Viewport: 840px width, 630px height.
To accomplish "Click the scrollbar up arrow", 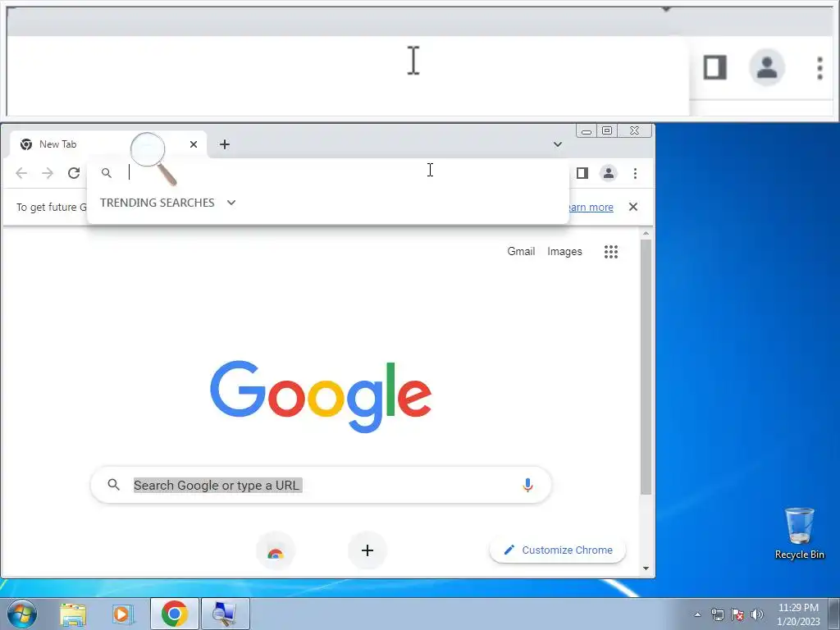I will (x=646, y=234).
